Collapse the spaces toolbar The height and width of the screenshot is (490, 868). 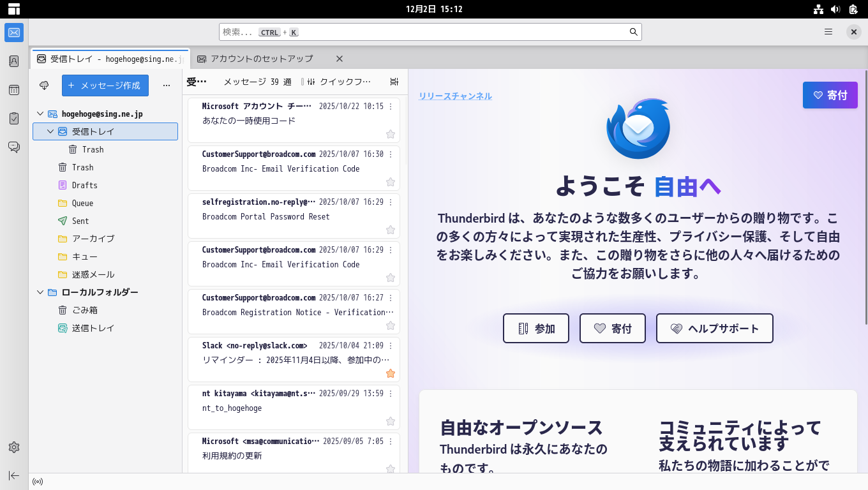[x=14, y=475]
